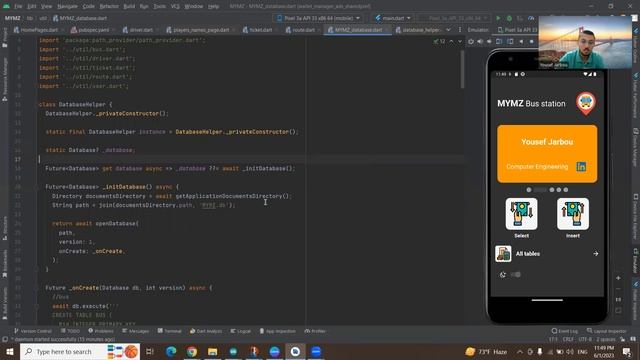The width and height of the screenshot is (640, 360).
Task: Open the Logcat tool window
Action: click(x=241, y=331)
